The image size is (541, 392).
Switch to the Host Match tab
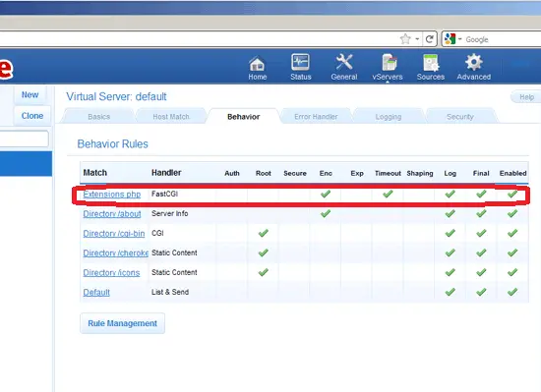(x=171, y=117)
